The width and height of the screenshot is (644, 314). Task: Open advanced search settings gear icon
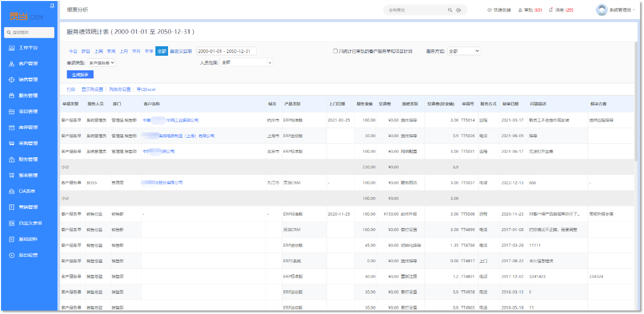tap(458, 10)
